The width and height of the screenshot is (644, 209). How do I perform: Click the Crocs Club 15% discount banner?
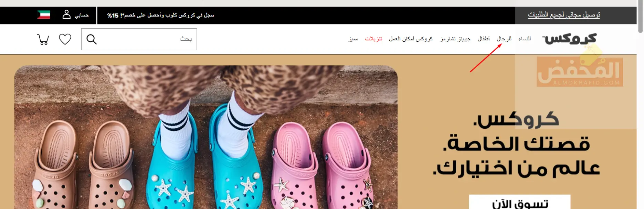(160, 15)
